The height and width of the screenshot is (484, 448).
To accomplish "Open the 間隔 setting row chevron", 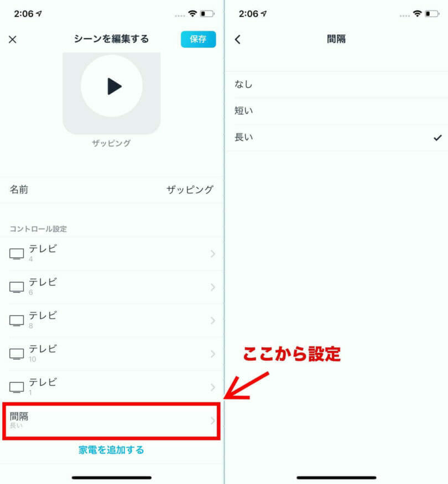I will (x=213, y=420).
